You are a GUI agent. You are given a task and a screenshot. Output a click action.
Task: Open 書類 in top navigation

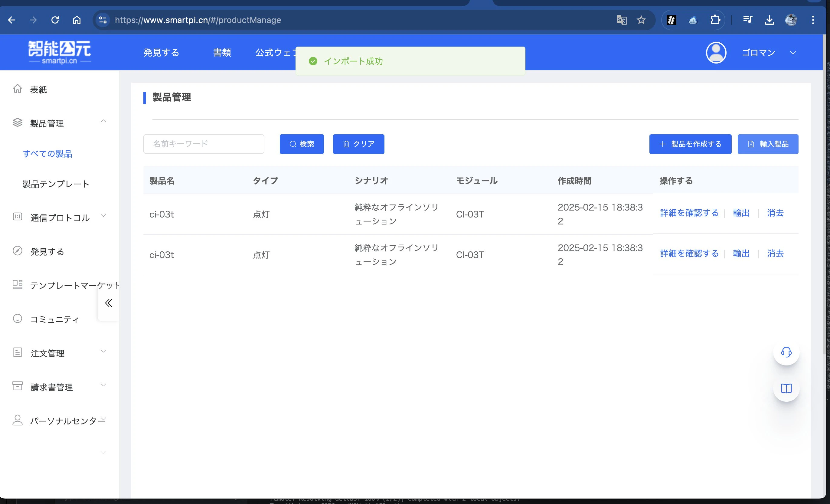222,53
